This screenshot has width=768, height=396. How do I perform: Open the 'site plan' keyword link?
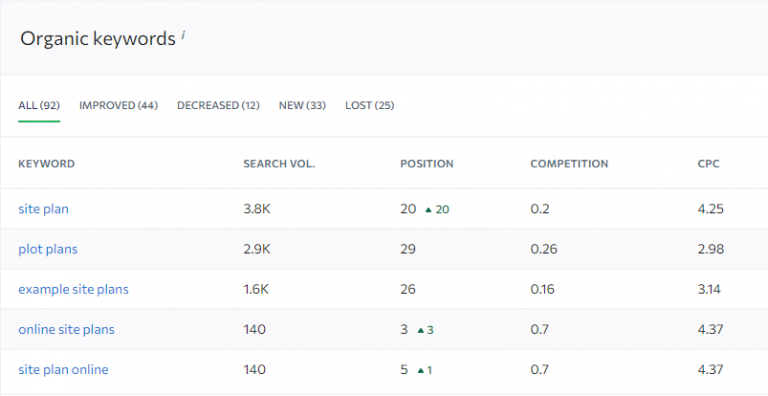pyautogui.click(x=44, y=209)
